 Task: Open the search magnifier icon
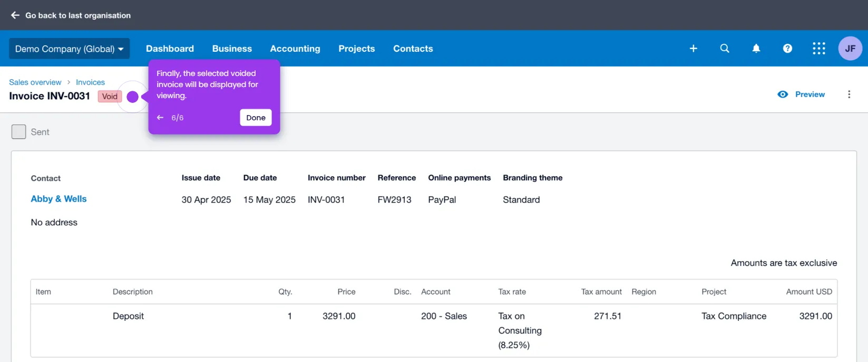[x=725, y=49]
